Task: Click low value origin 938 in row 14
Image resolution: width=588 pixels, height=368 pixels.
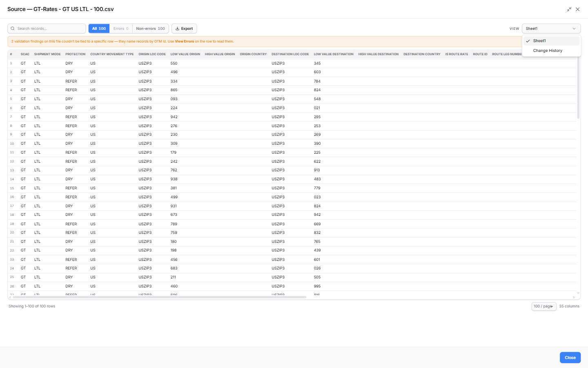Action: coord(174,179)
